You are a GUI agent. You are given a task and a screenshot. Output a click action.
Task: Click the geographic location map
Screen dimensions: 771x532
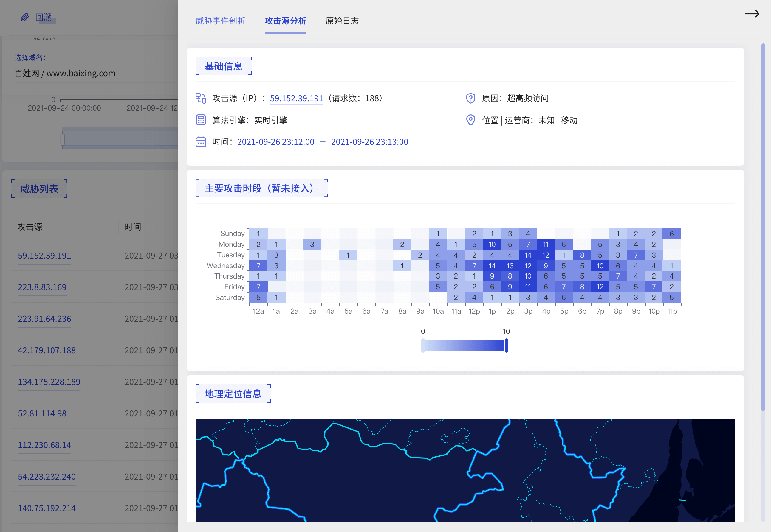[x=465, y=470]
